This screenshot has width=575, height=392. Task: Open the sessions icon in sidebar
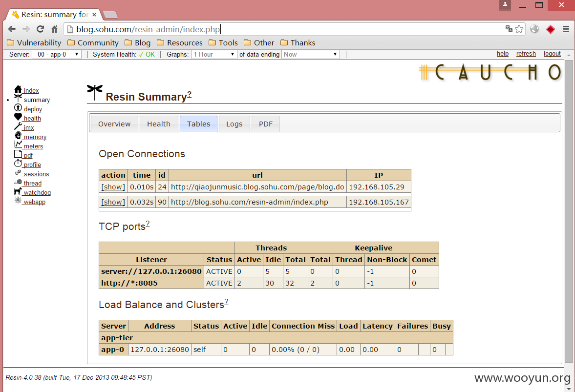click(18, 172)
